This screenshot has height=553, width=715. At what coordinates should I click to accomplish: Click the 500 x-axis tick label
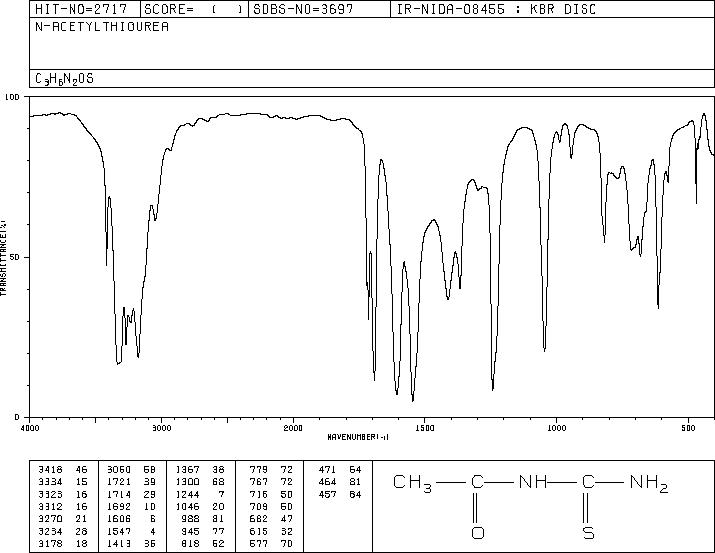pyautogui.click(x=689, y=428)
